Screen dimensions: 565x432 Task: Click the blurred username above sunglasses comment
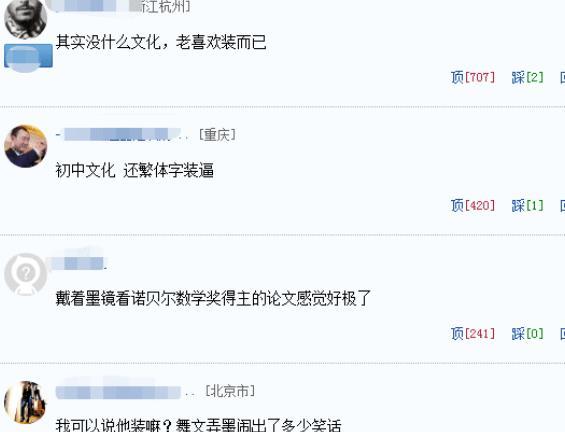coord(77,263)
